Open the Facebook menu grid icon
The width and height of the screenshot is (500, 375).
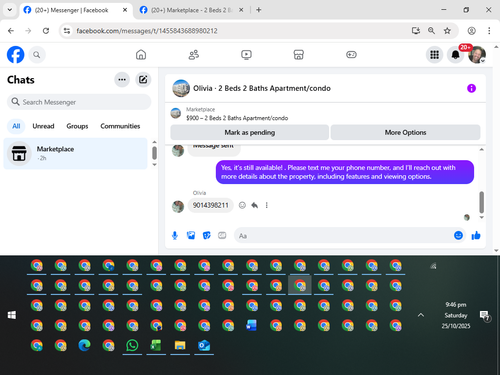point(434,55)
